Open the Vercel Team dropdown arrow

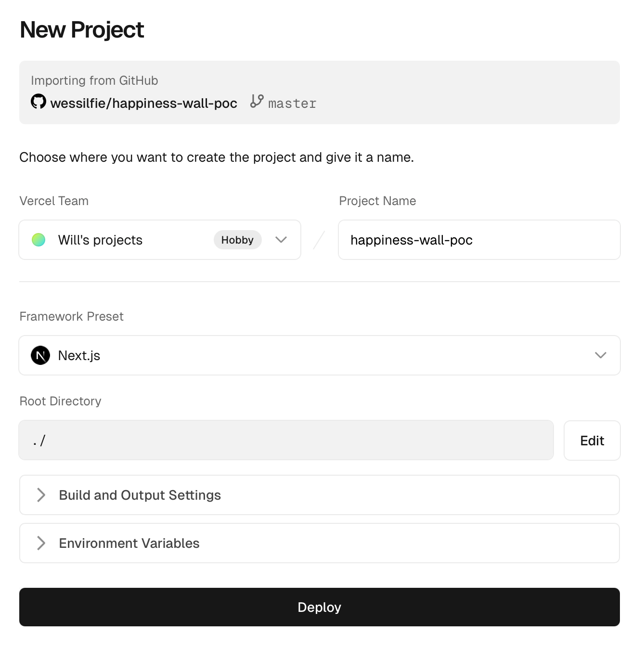click(281, 240)
